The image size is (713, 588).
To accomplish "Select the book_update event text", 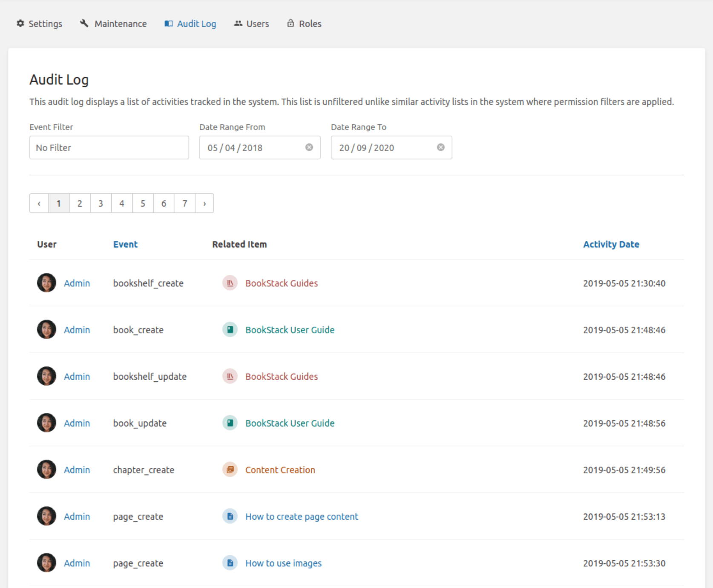I will point(140,424).
